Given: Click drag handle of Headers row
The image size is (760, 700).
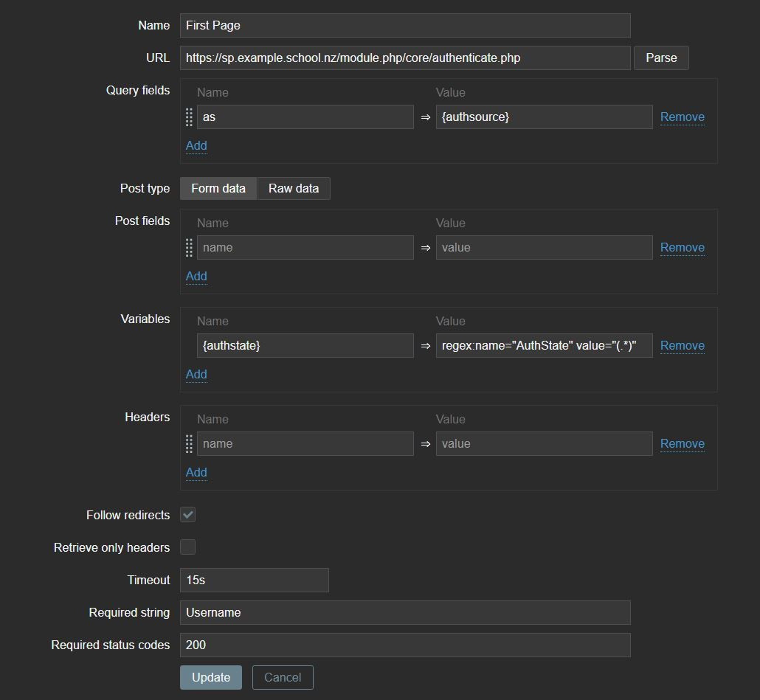Looking at the screenshot, I should pos(189,444).
